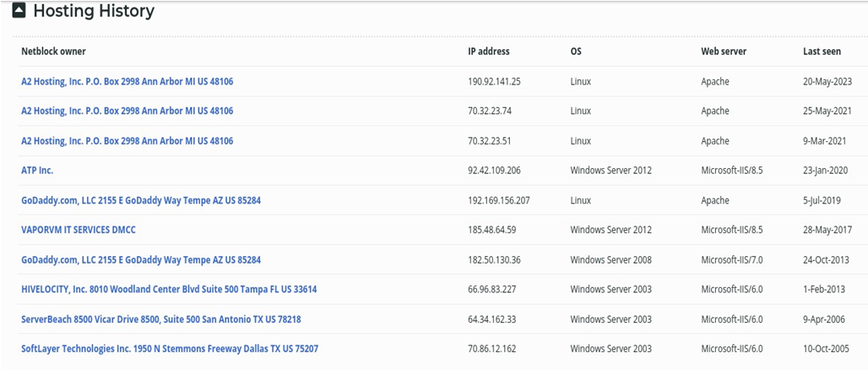Click the IP address column header
Image resolution: width=868 pixels, height=370 pixels.
tap(489, 52)
